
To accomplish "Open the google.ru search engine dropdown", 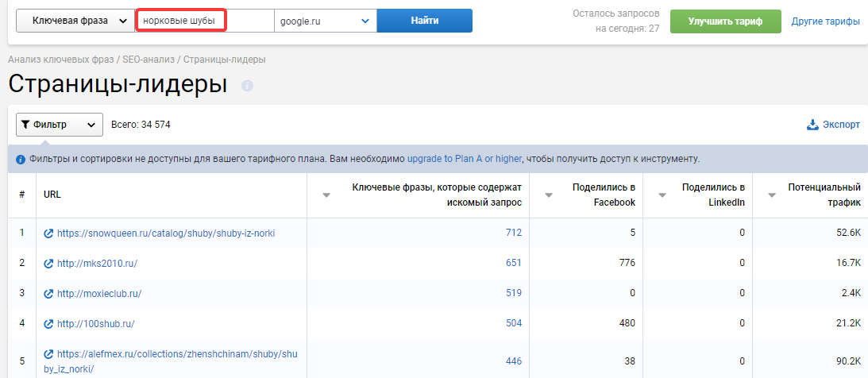I will pyautogui.click(x=326, y=21).
